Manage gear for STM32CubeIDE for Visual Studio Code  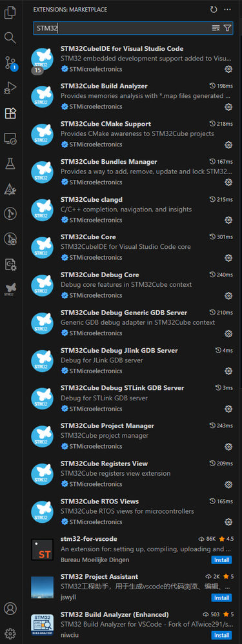coord(229,69)
